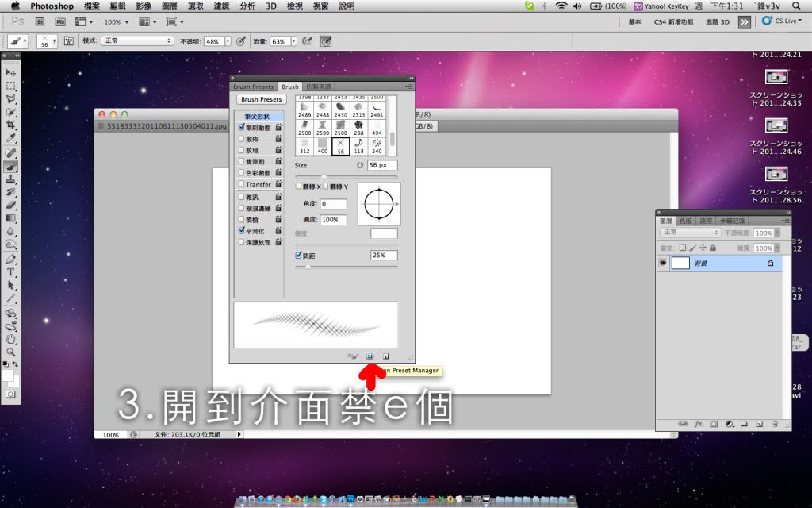Expand the 不透明 opacity dropdown arrow

[x=228, y=40]
